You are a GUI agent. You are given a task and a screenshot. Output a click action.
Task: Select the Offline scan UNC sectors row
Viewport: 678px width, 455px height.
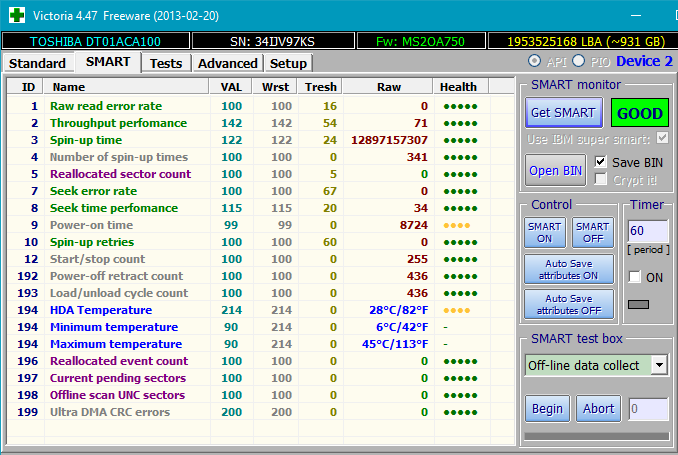point(261,395)
